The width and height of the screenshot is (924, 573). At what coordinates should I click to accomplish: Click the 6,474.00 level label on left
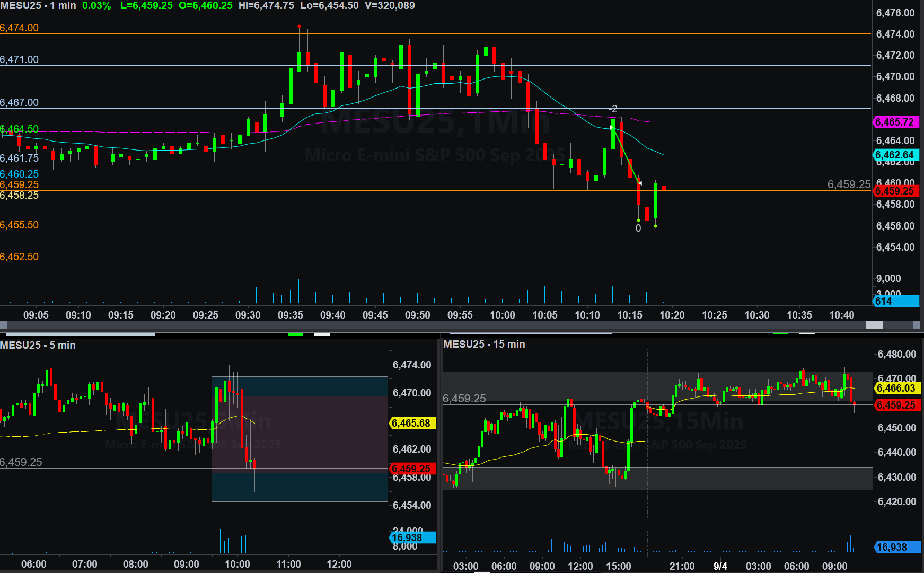pos(20,28)
